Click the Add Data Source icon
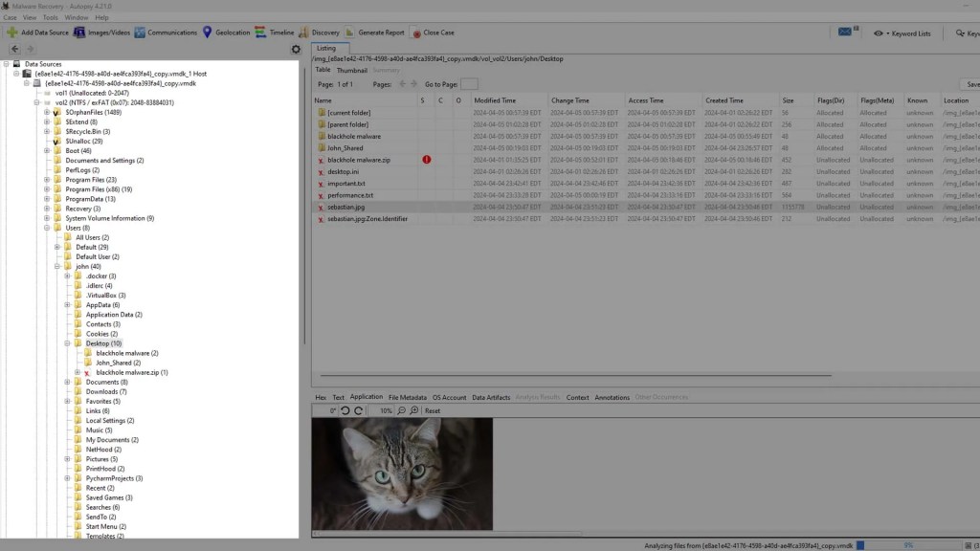The image size is (980, 551). click(11, 33)
